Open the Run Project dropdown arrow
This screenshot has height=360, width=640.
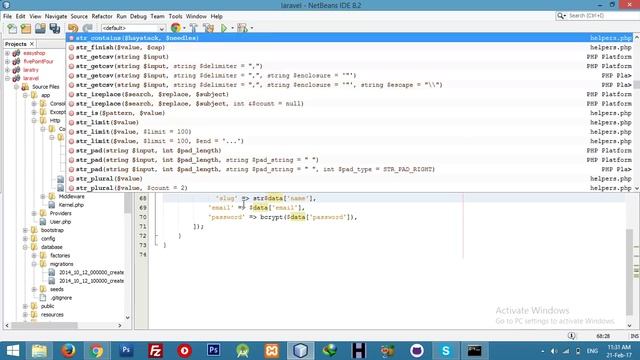click(232, 28)
